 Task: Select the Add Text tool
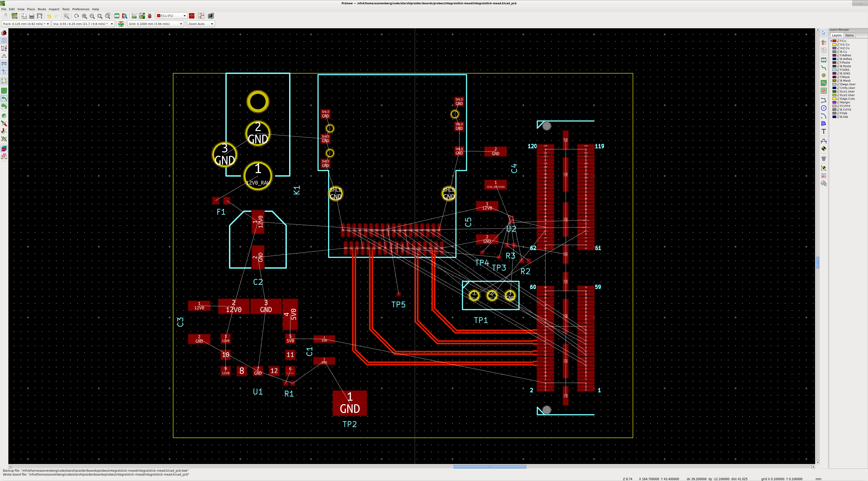tap(823, 131)
